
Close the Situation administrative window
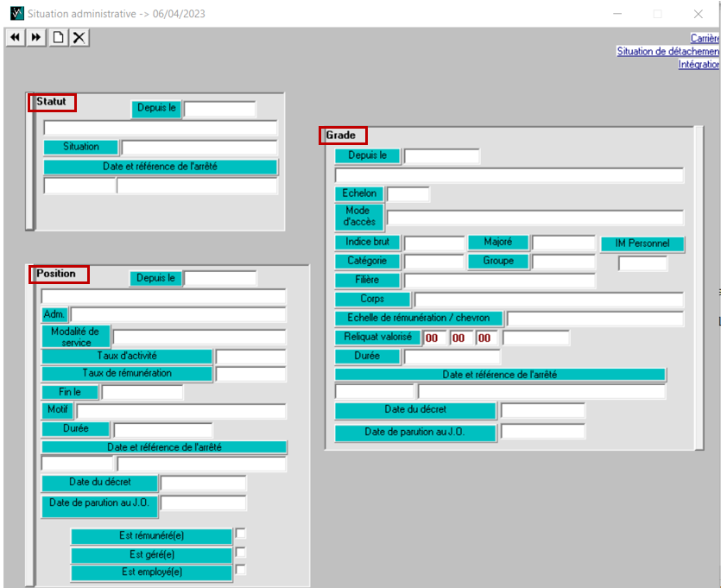[698, 14]
